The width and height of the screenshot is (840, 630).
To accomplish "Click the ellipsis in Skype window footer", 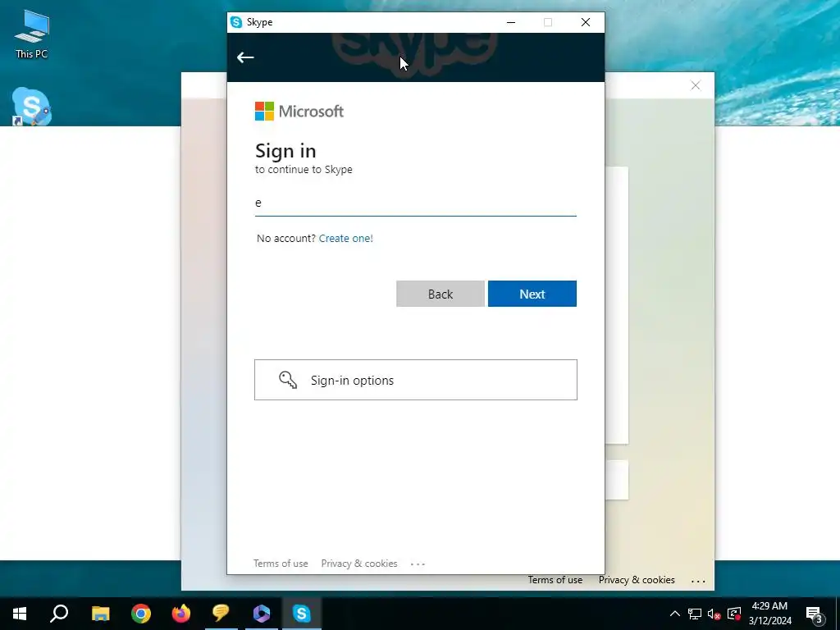I will click(x=418, y=564).
